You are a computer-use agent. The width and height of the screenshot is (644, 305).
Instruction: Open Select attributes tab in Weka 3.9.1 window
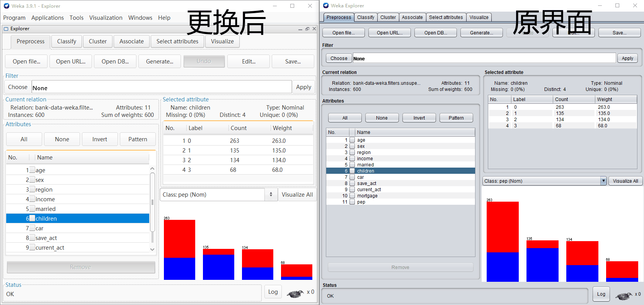point(177,41)
